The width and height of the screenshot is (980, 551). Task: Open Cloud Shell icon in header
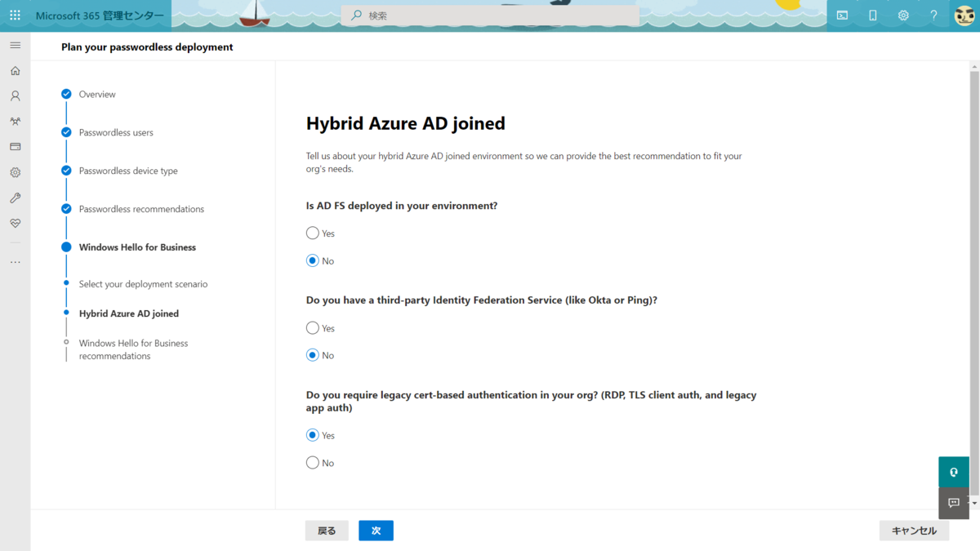(x=842, y=16)
